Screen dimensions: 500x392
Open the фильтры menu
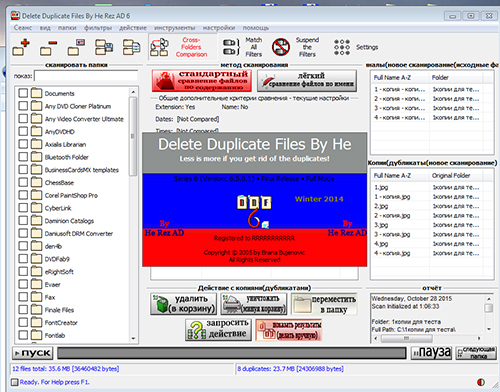click(x=98, y=28)
